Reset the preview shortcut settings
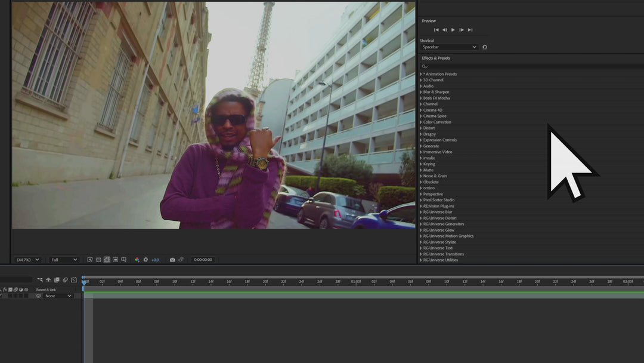The width and height of the screenshot is (644, 363). coord(484,47)
